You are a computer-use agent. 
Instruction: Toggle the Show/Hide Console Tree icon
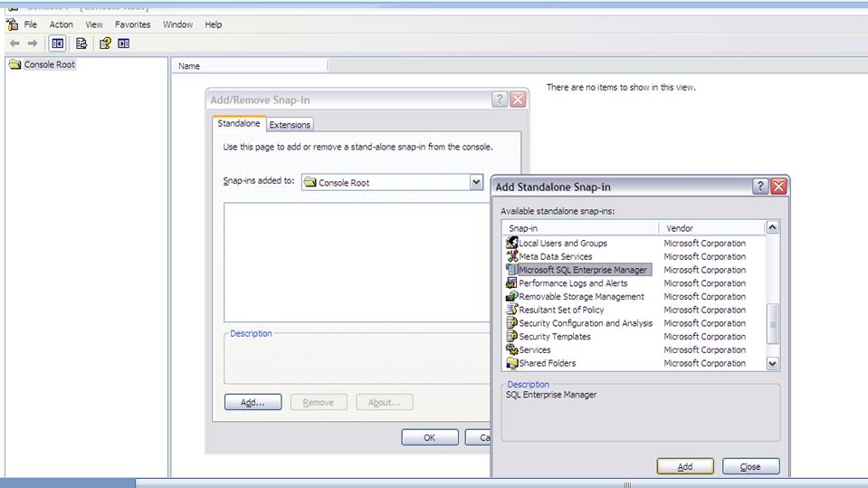pyautogui.click(x=58, y=43)
